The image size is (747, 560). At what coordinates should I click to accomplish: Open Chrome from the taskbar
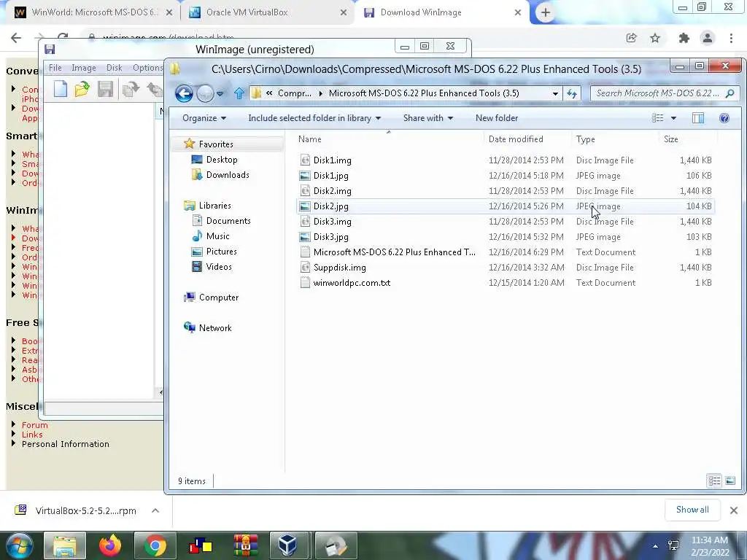tap(155, 545)
